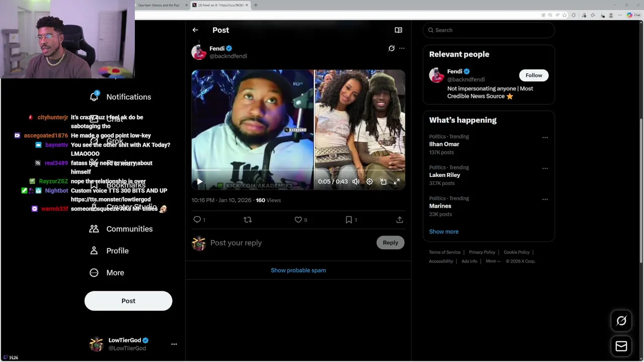The width and height of the screenshot is (644, 362).
Task: Open the browser apps grid icon
Action: (543, 15)
